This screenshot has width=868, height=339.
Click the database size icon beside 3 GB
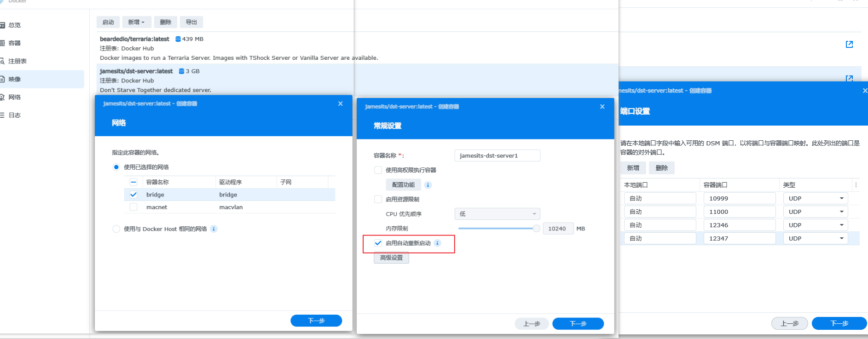click(x=181, y=71)
